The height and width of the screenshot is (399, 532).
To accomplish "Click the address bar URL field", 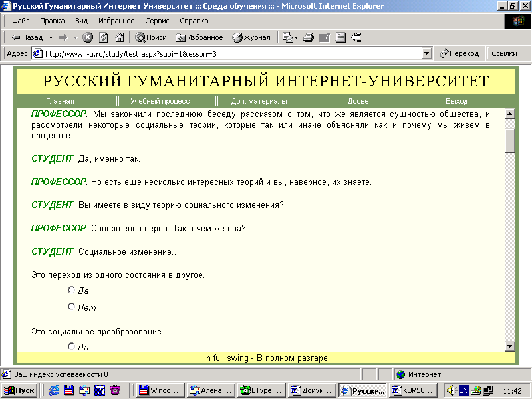I will tap(232, 54).
